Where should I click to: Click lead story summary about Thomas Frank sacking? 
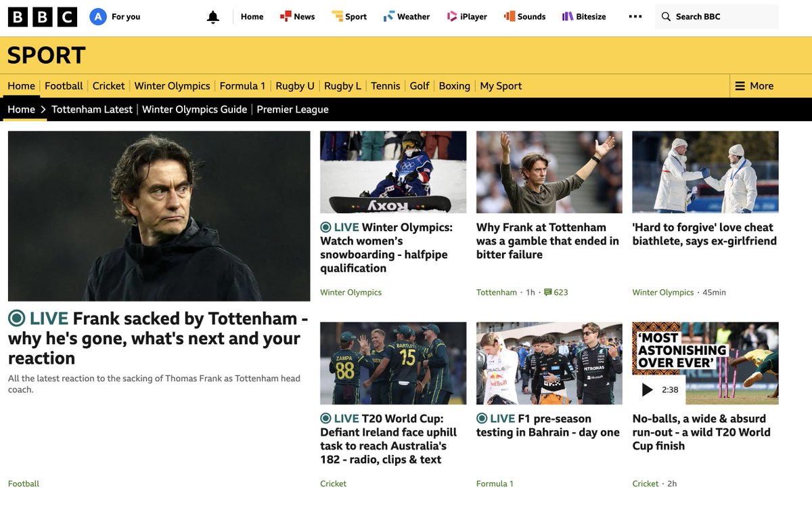click(x=154, y=384)
